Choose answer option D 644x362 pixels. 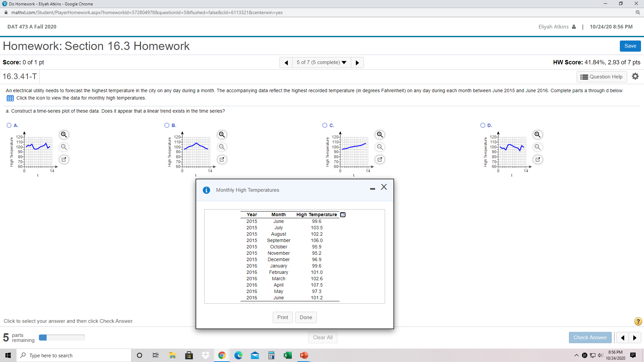[x=483, y=125]
